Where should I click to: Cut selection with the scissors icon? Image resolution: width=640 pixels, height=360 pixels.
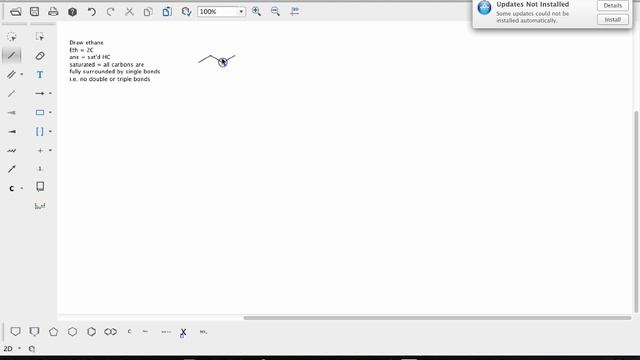coord(129,11)
